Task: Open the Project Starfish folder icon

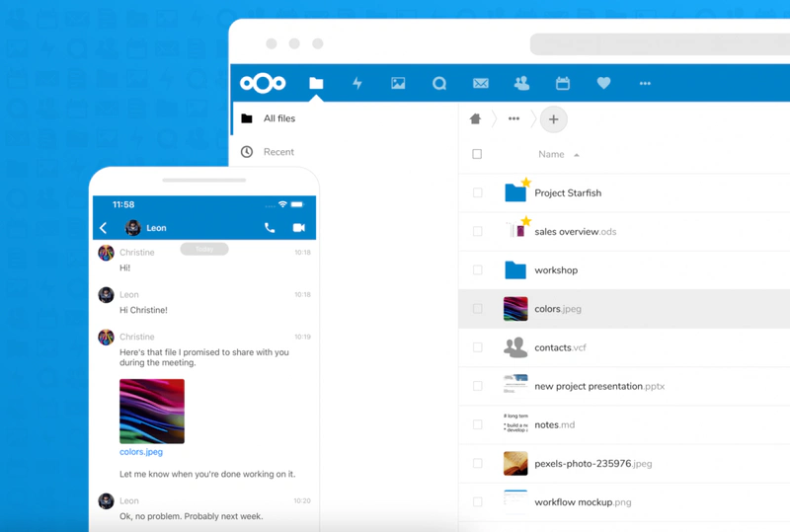Action: [x=515, y=192]
